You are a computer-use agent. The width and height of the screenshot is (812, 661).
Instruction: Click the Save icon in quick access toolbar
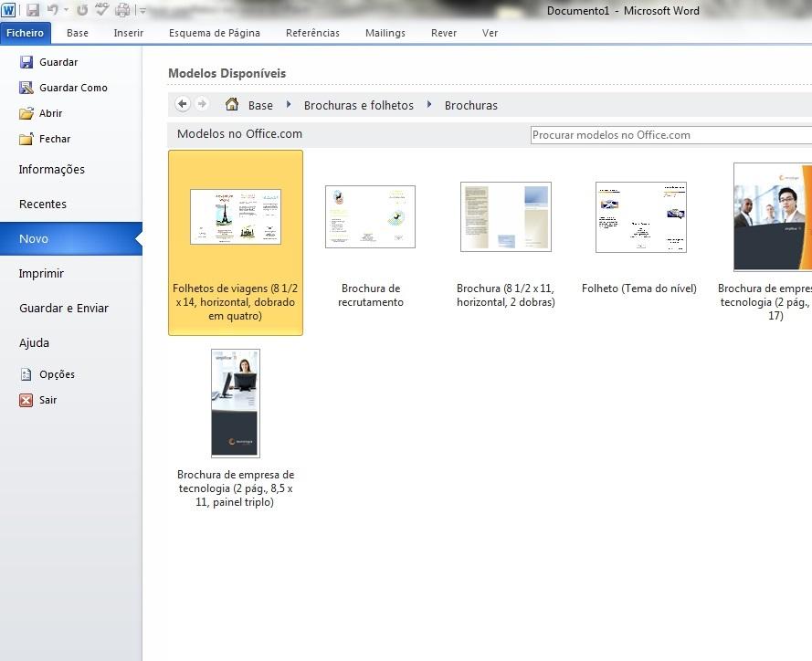click(33, 10)
